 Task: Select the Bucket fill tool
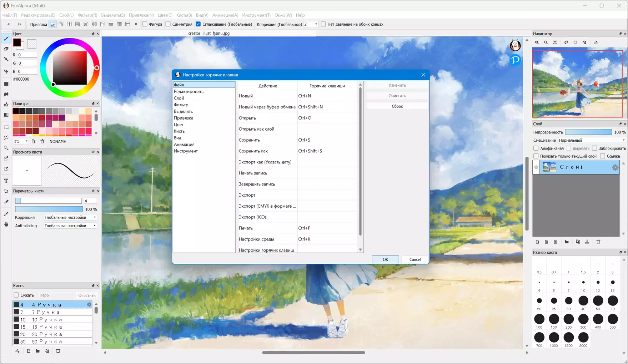pos(6,105)
